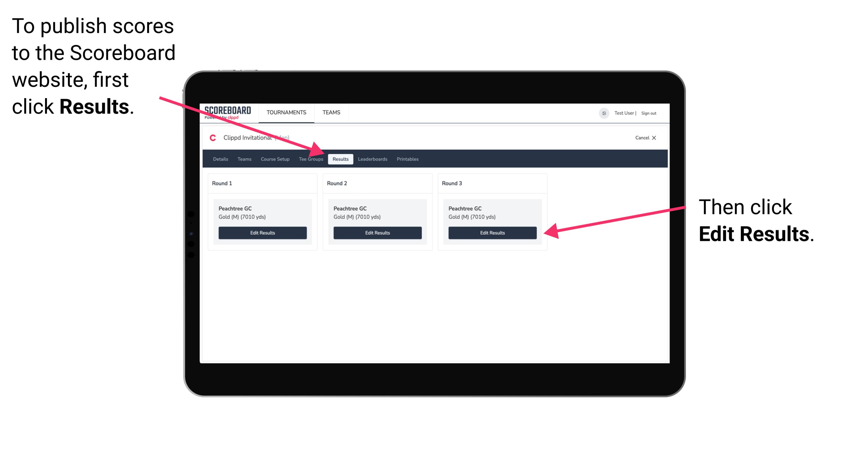Screen dimensions: 868x467
Task: Click Edit Results for Round 3
Action: pos(492,233)
